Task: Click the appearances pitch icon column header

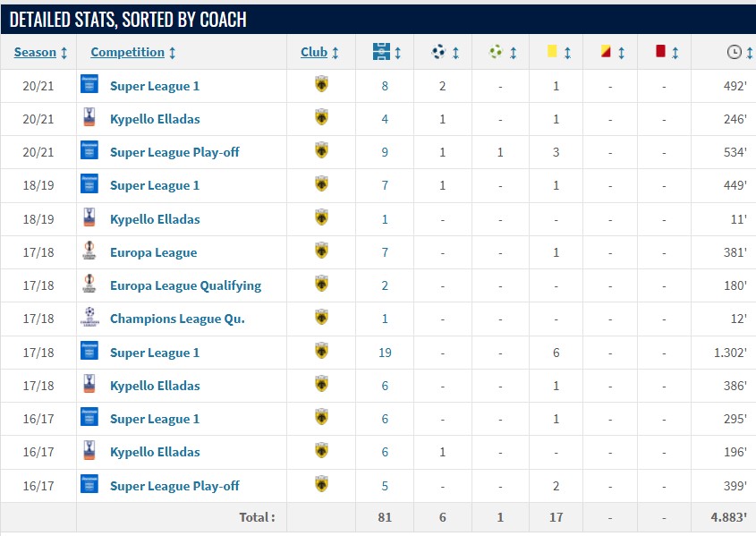Action: 380,53
